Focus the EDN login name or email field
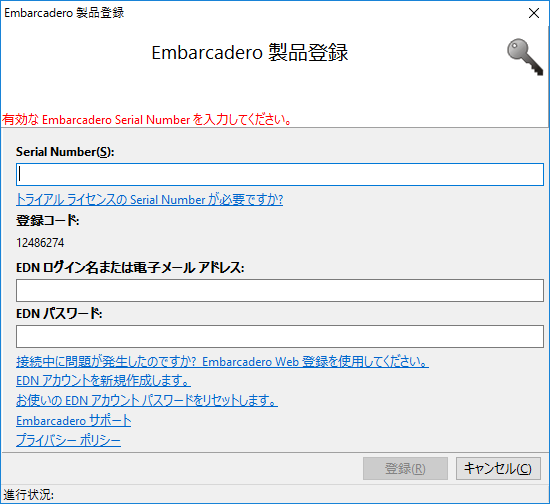The image size is (550, 504). 280,290
